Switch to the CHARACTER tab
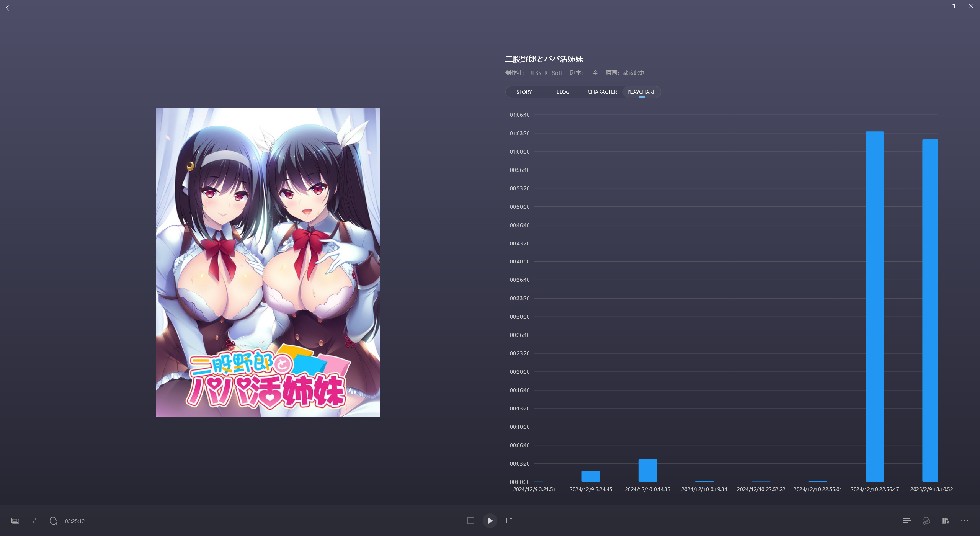Image resolution: width=980 pixels, height=536 pixels. 602,92
